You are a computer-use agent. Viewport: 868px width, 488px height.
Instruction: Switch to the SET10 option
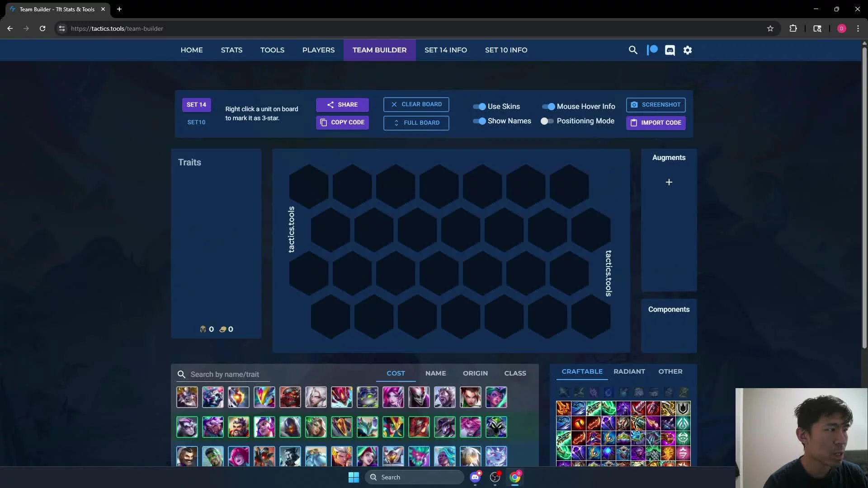click(196, 122)
